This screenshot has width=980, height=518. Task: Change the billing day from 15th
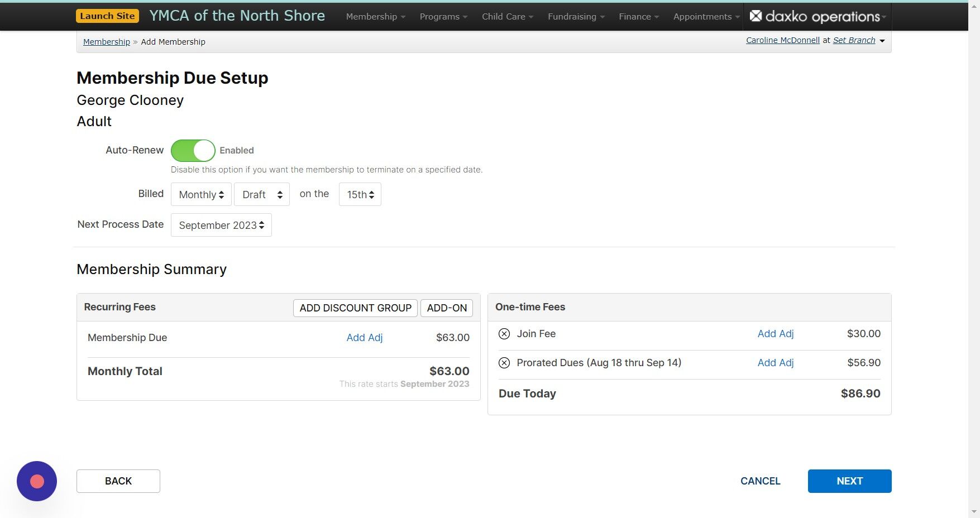click(x=360, y=194)
